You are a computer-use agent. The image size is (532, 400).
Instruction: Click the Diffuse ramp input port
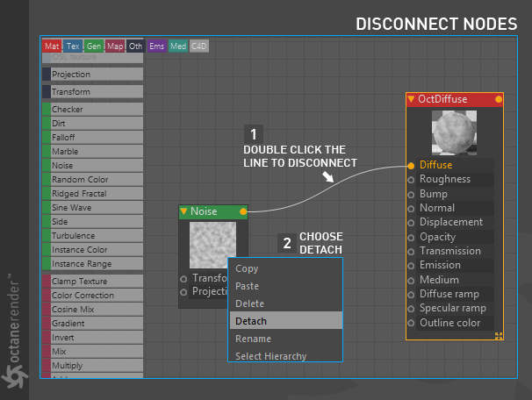coord(411,295)
